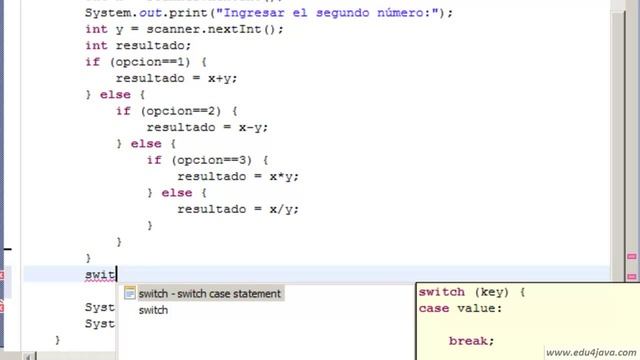Click the line 'resultado = x+y;'

pos(176,78)
